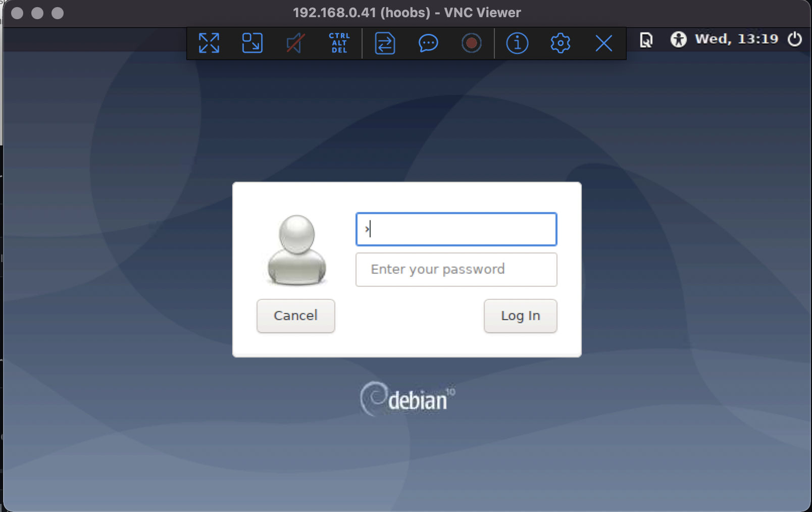Show VNC session information

coord(516,43)
